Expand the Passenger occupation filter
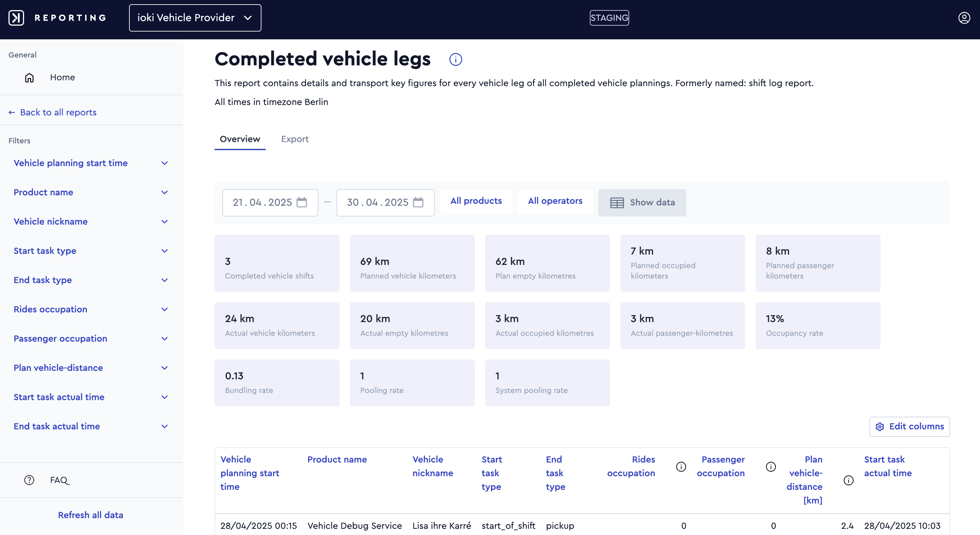Screen dimensions: 980x535 [90, 339]
